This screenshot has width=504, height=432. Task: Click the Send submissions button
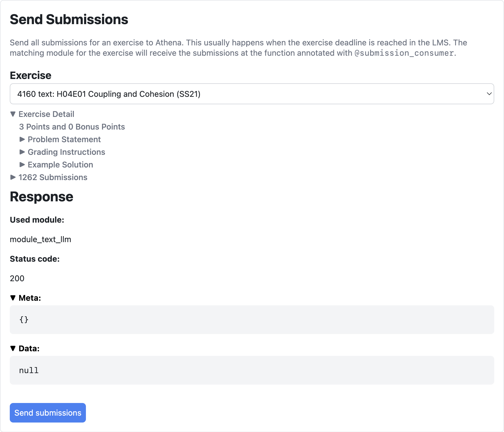point(47,413)
